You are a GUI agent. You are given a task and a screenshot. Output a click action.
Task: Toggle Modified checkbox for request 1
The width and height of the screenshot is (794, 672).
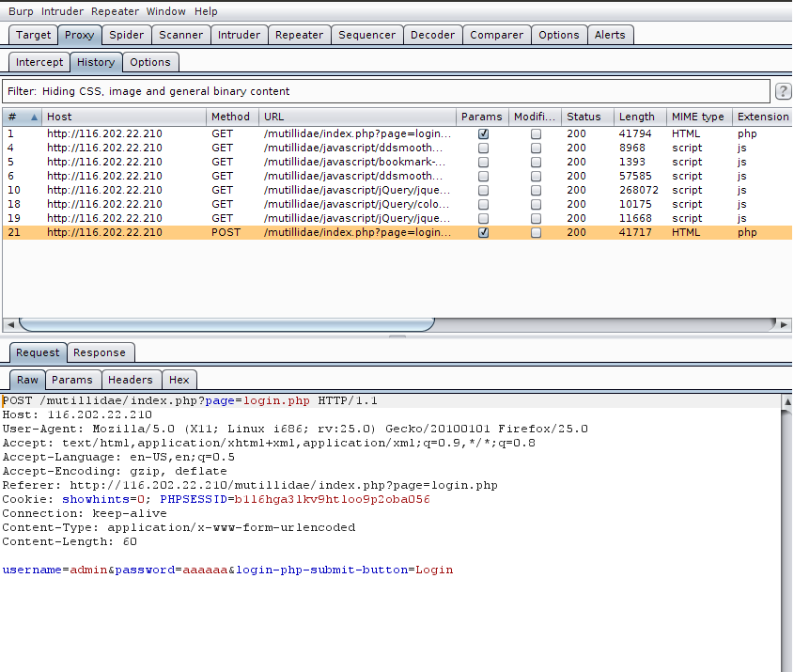[x=536, y=134]
